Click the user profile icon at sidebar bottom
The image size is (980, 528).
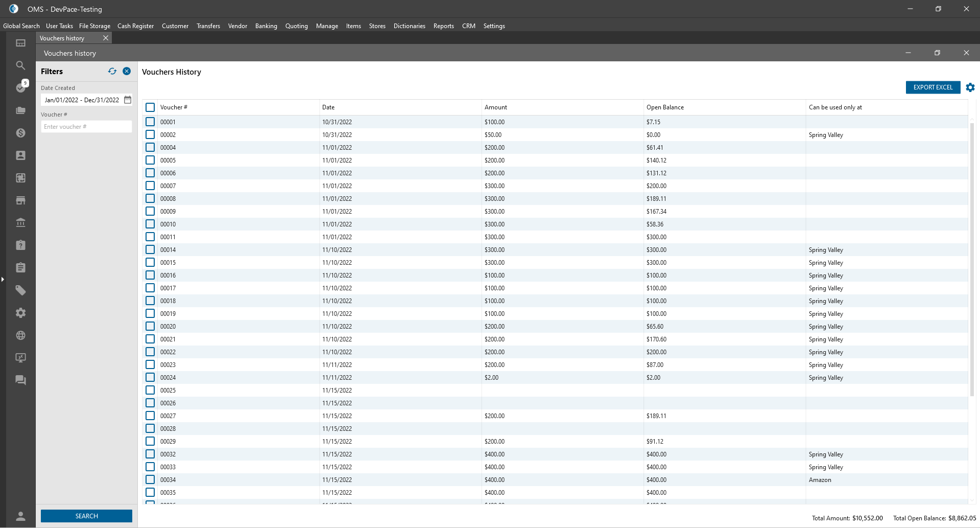pyautogui.click(x=20, y=516)
